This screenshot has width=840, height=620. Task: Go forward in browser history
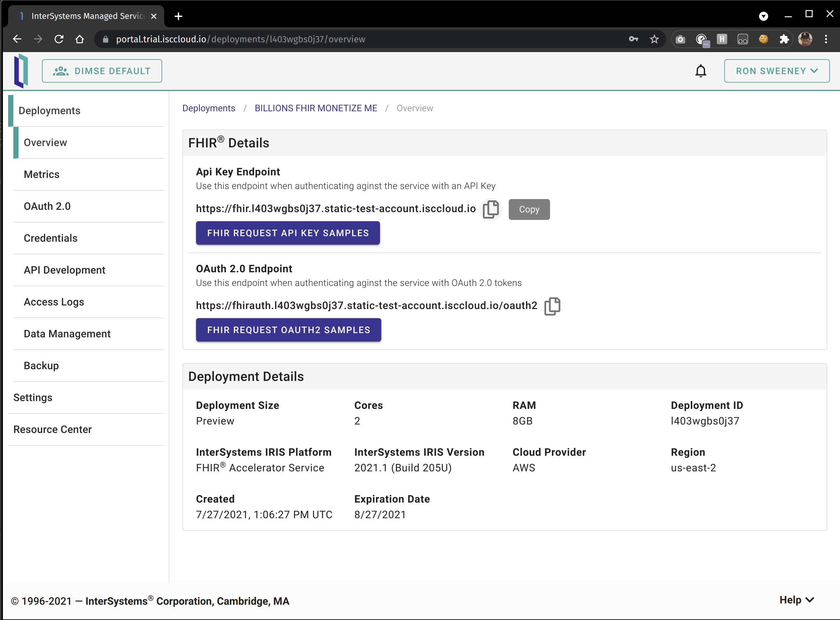click(38, 39)
